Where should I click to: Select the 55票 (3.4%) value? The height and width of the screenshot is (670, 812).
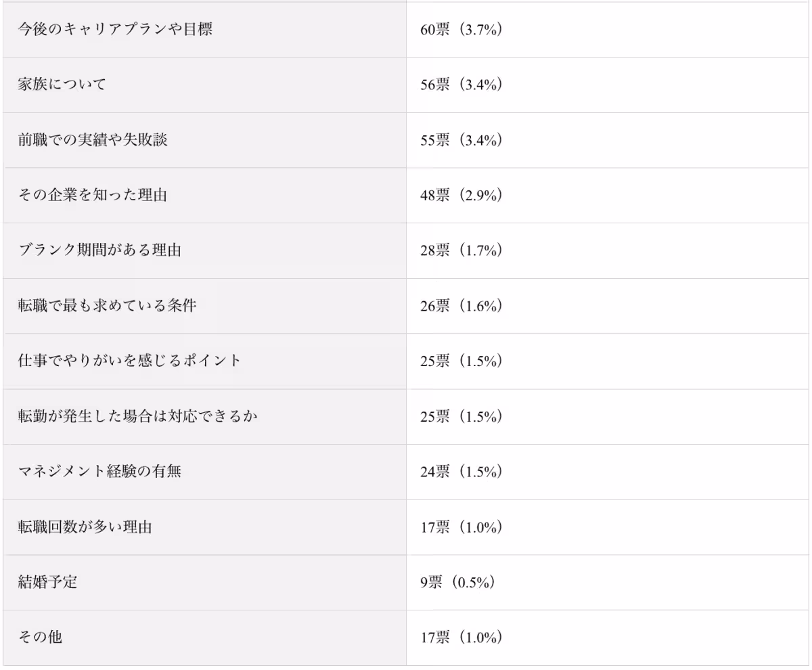[x=461, y=141]
